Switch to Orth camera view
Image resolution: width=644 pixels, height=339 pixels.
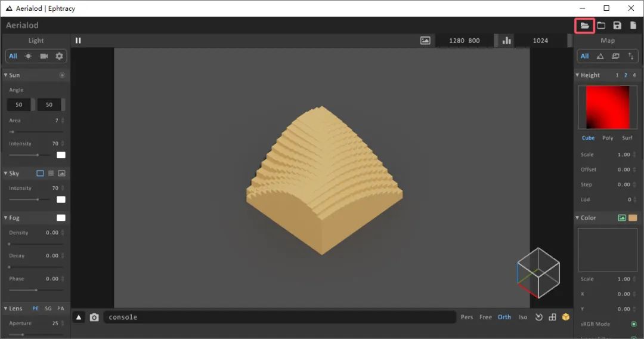click(504, 318)
